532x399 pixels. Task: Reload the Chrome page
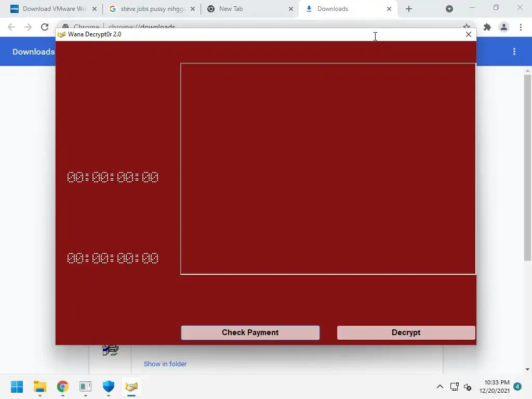coord(45,27)
